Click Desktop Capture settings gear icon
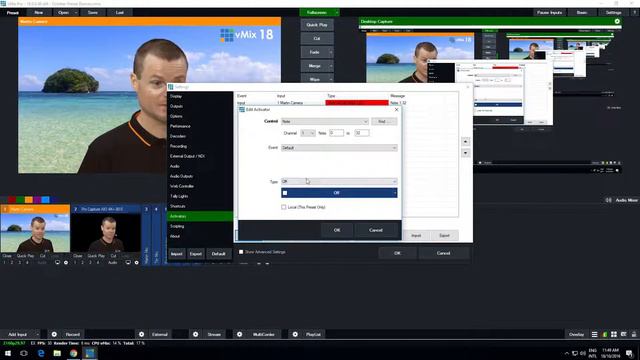Screen dimensions: 640x360 (617, 21)
